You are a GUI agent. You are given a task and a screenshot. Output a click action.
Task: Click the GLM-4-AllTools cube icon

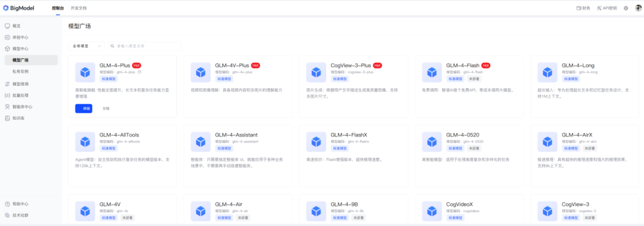tap(85, 142)
